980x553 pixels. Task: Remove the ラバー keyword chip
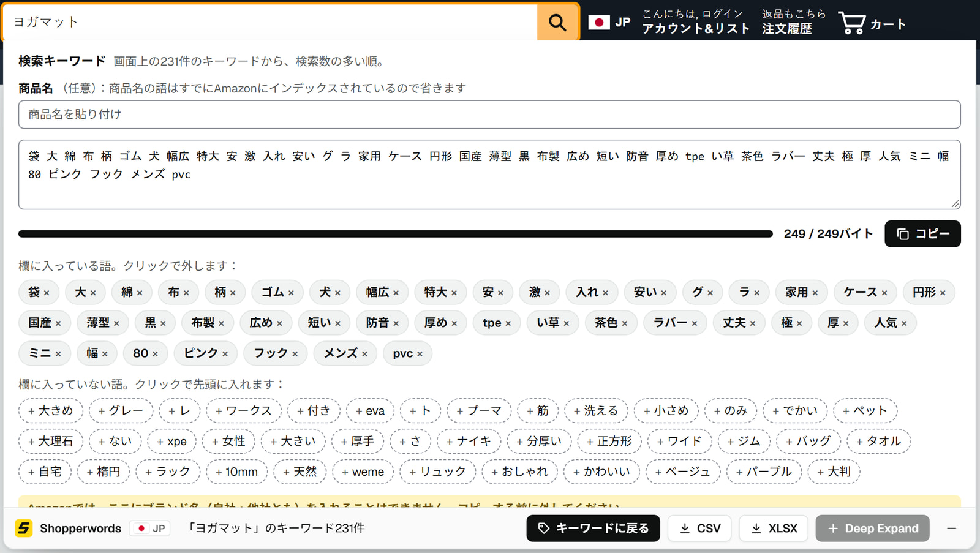pos(675,323)
